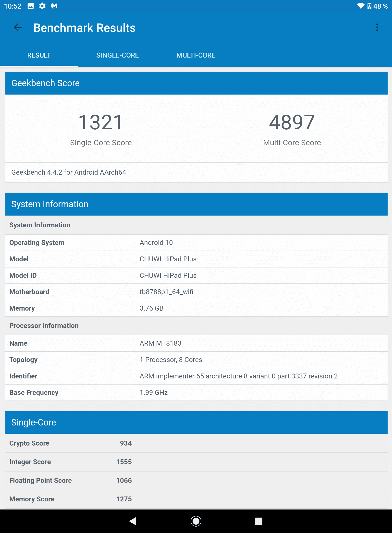This screenshot has width=392, height=533.
Task: Switch to the RESULT tab
Action: tap(39, 55)
